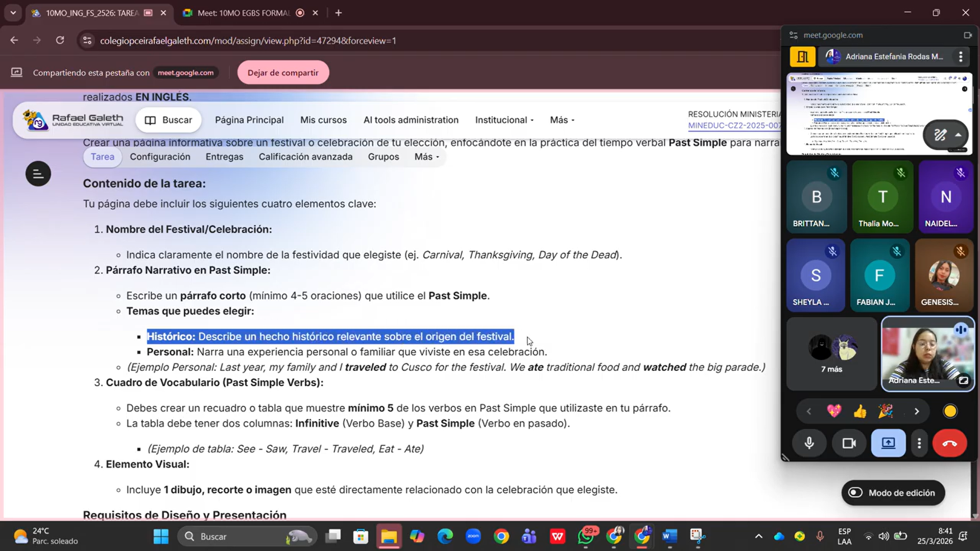Open the sidebar drawer hamburger button

(x=38, y=174)
